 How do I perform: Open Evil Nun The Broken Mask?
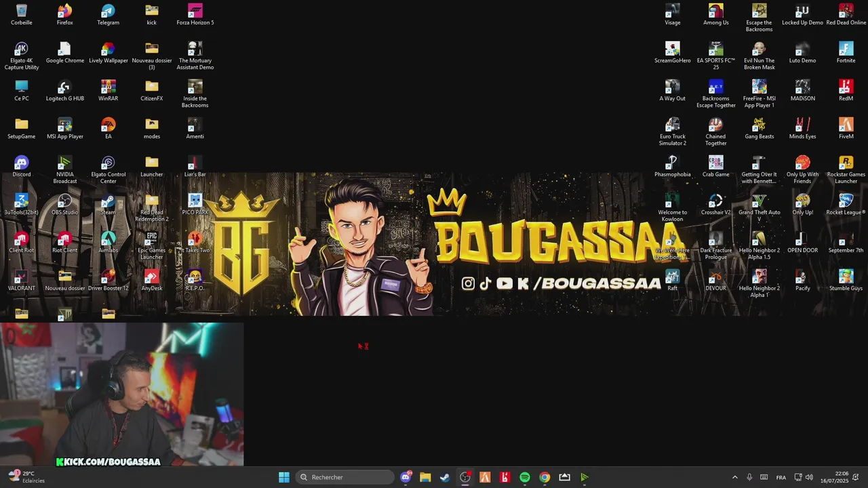click(x=759, y=56)
